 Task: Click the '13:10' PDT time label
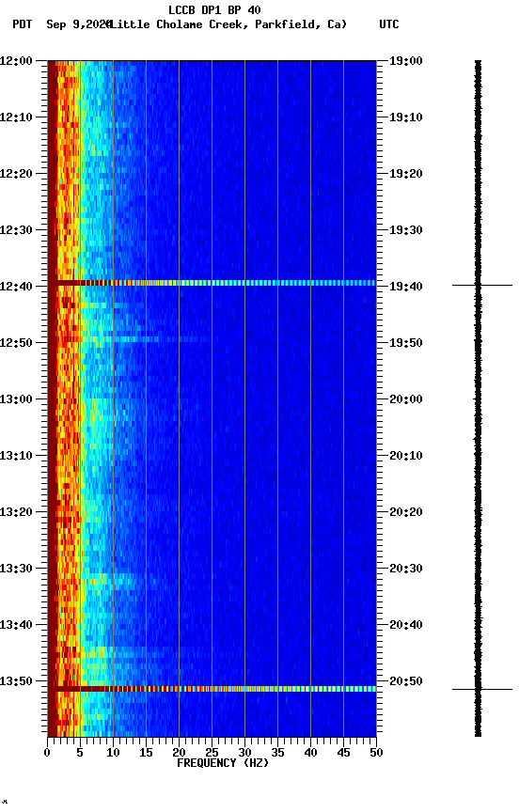tap(16, 456)
